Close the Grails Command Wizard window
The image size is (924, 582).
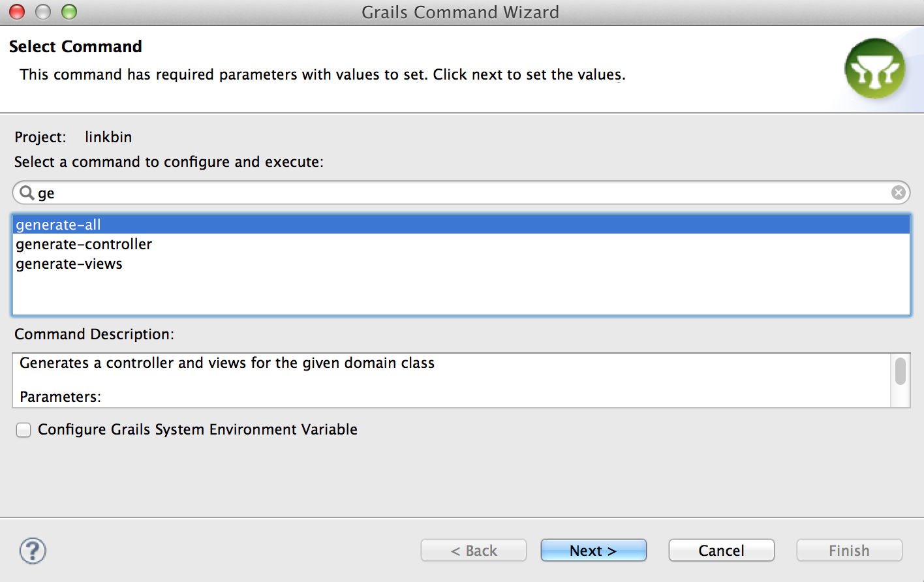(x=17, y=12)
